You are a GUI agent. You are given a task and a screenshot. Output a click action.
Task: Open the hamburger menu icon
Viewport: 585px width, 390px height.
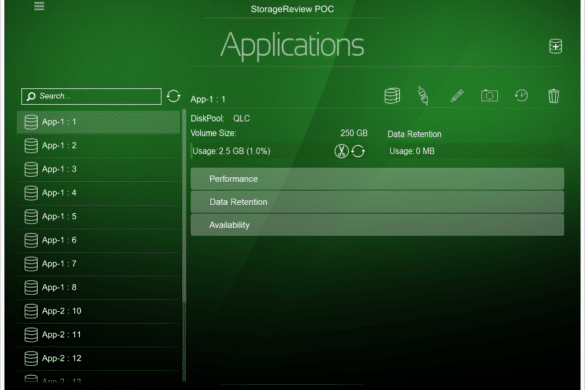[x=39, y=6]
